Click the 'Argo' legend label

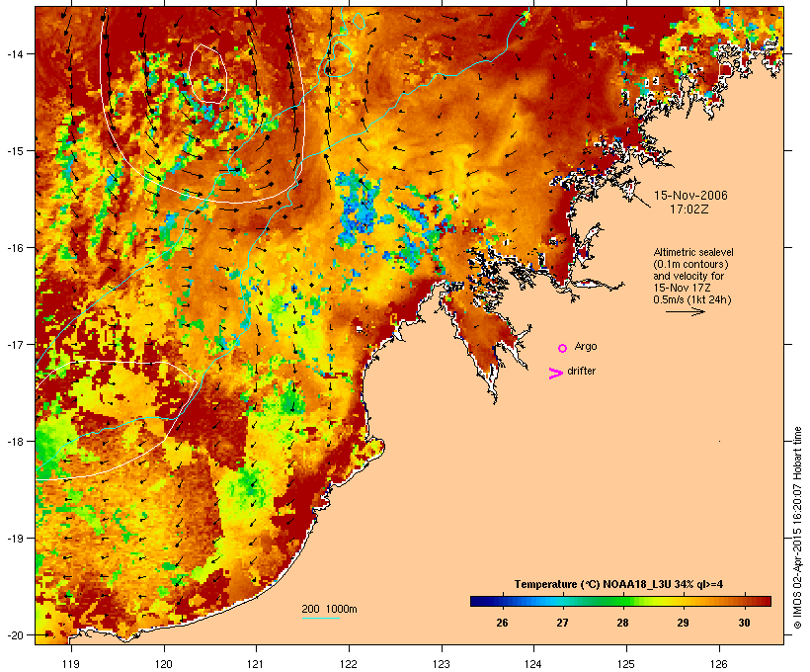[586, 346]
